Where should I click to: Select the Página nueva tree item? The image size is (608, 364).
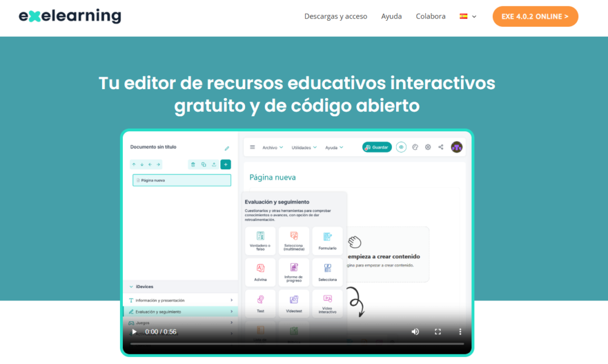(x=182, y=181)
